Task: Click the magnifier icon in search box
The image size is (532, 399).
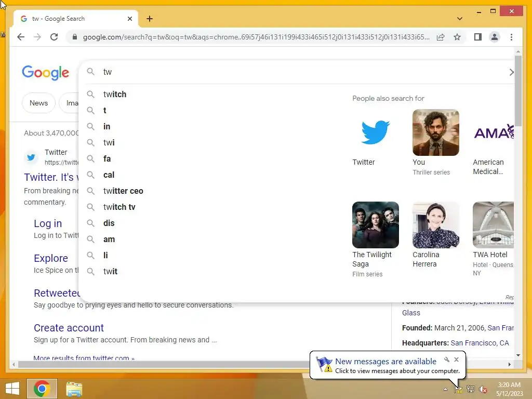Action: click(90, 72)
